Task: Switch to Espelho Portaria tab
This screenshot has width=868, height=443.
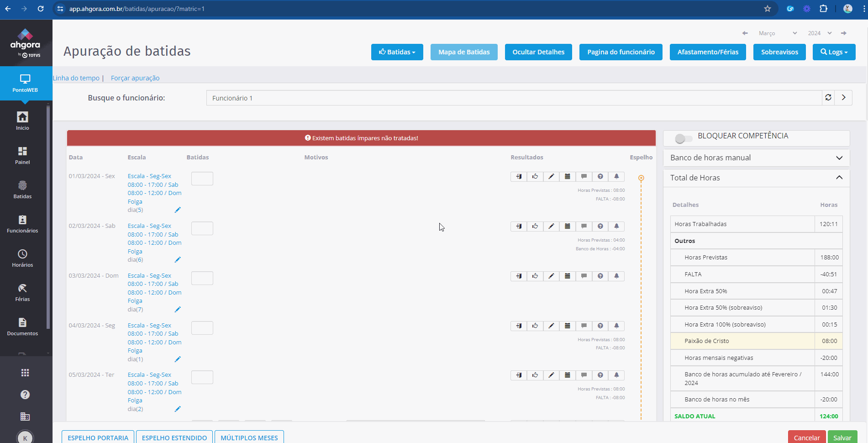Action: pyautogui.click(x=98, y=438)
